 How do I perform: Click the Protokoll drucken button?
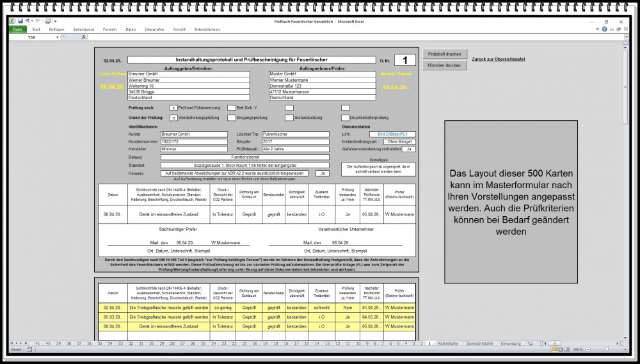click(445, 54)
